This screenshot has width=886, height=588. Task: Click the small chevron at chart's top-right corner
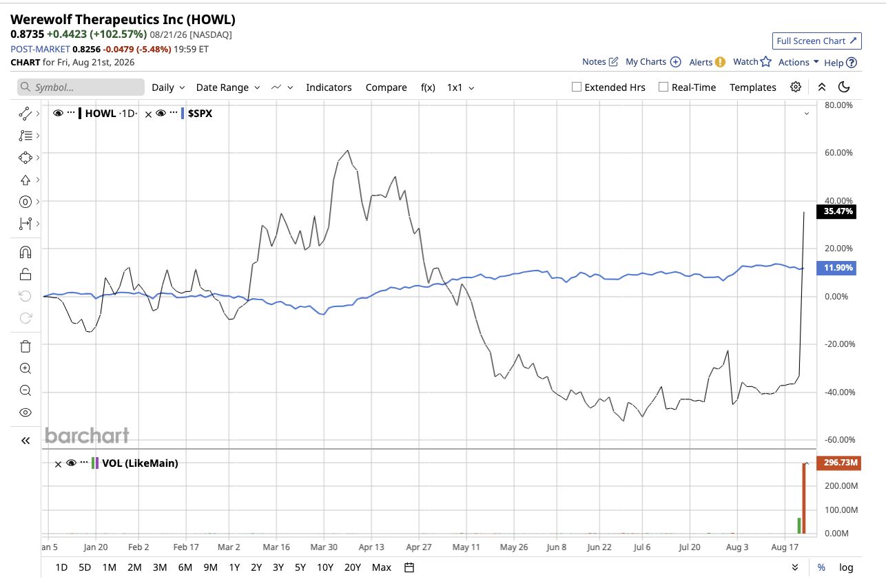pos(807,114)
